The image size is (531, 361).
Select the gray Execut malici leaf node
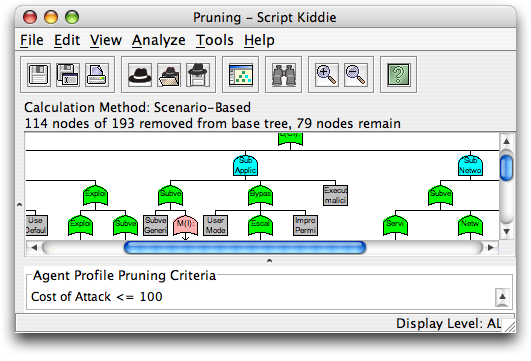(x=335, y=195)
